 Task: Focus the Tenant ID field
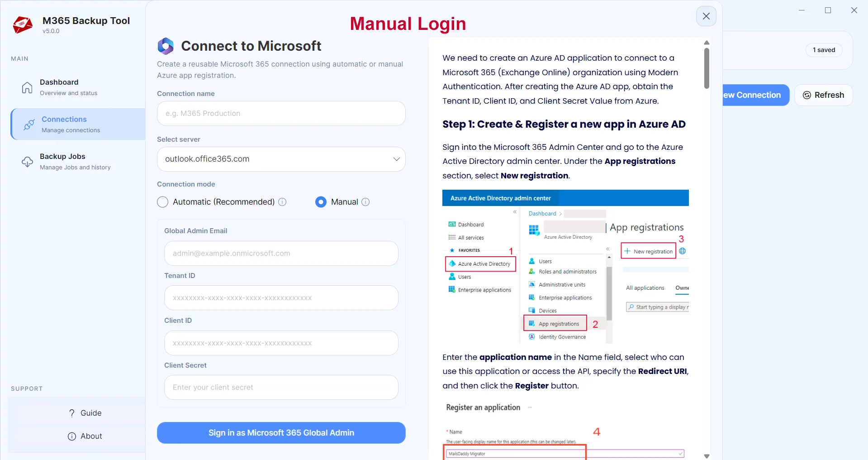[281, 298]
